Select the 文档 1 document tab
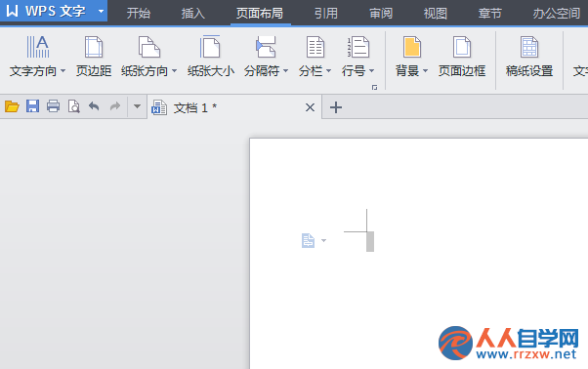This screenshot has height=369, width=588. point(234,107)
